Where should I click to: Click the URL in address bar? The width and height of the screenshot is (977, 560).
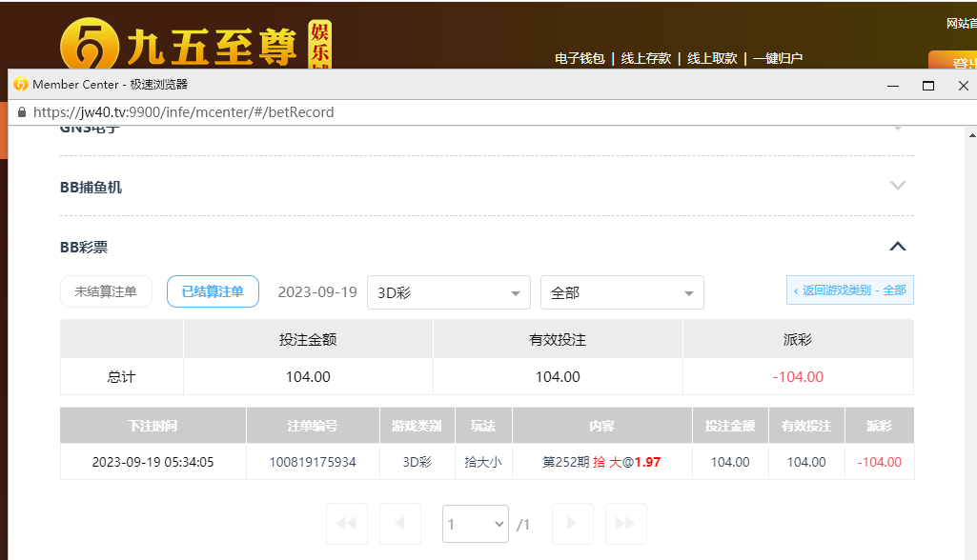[x=183, y=112]
